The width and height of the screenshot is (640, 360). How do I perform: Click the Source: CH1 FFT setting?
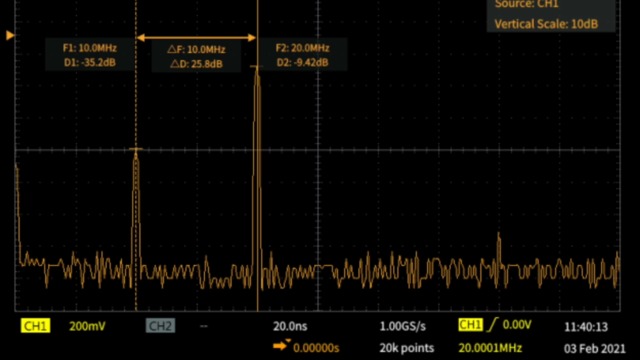click(527, 4)
